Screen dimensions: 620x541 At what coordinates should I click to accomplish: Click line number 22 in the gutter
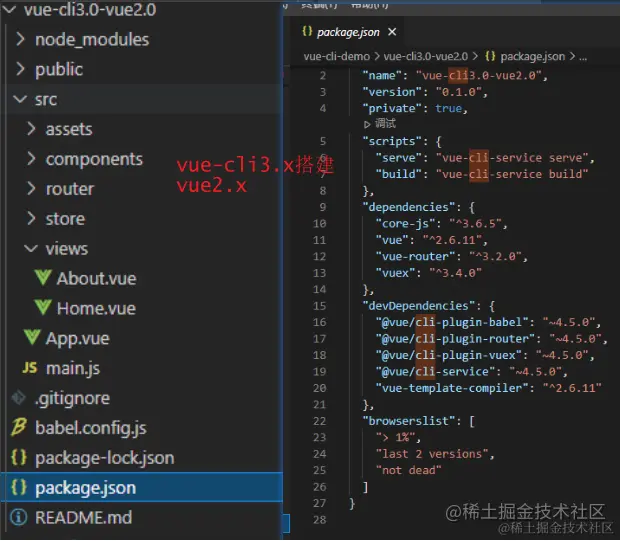point(319,421)
